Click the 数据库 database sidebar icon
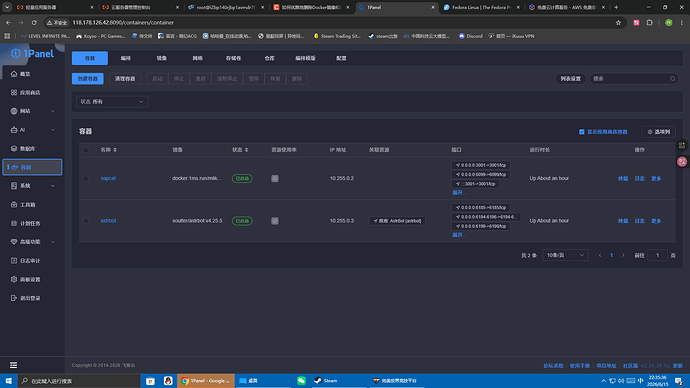The width and height of the screenshot is (690, 388). click(14, 149)
